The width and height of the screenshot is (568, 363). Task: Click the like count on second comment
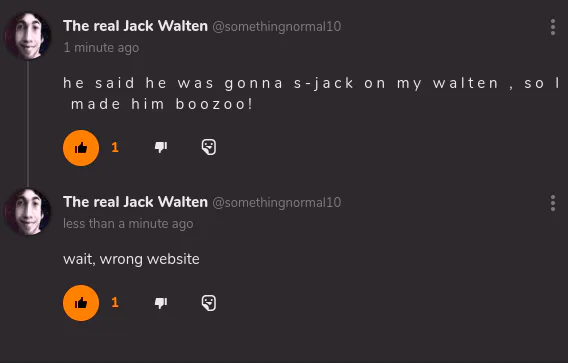tap(115, 302)
